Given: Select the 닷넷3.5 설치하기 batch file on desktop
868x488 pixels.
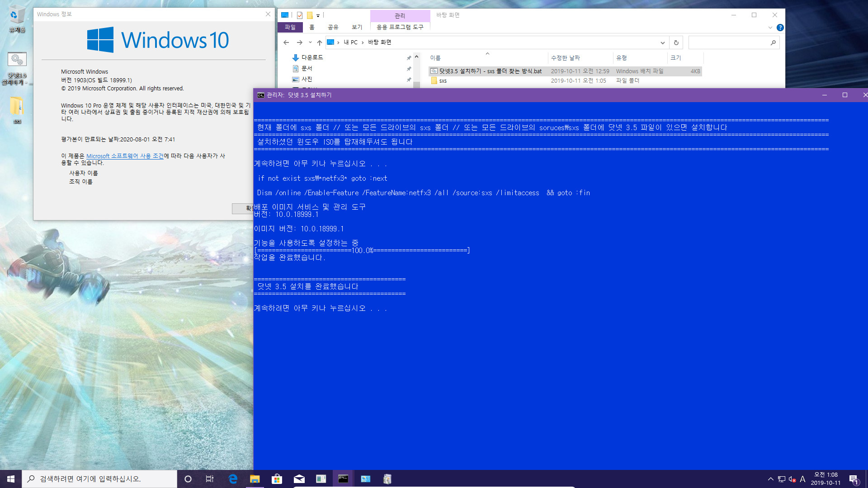Looking at the screenshot, I should point(17,68).
